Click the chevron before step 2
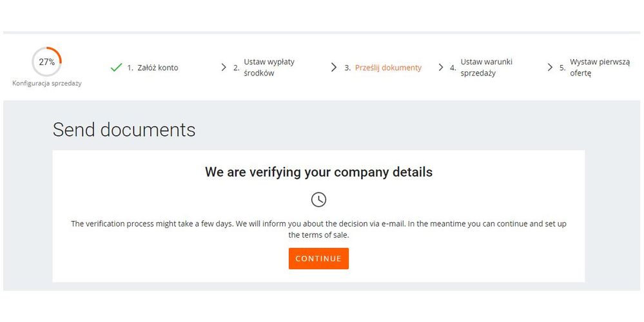The width and height of the screenshot is (644, 322). 224,68
